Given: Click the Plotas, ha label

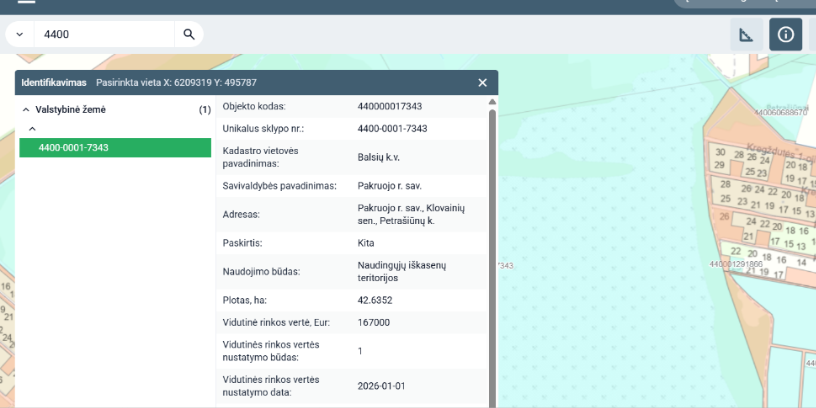Looking at the screenshot, I should tap(245, 300).
